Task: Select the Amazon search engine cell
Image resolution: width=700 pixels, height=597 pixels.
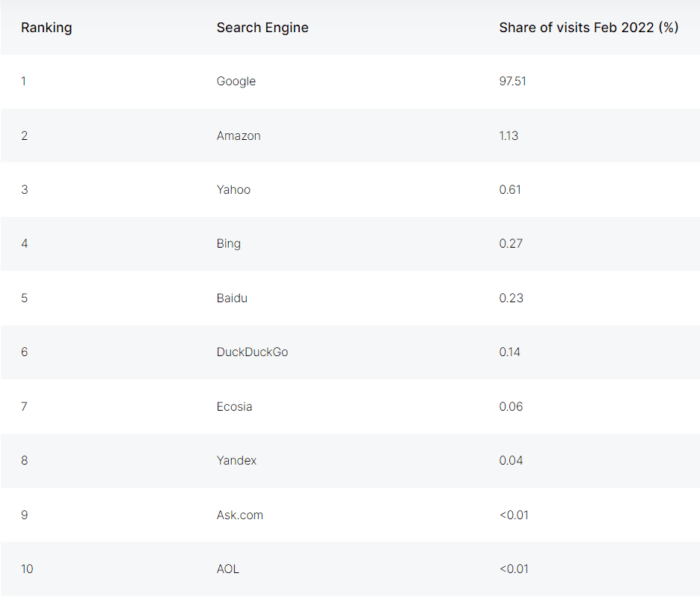Action: 239,135
